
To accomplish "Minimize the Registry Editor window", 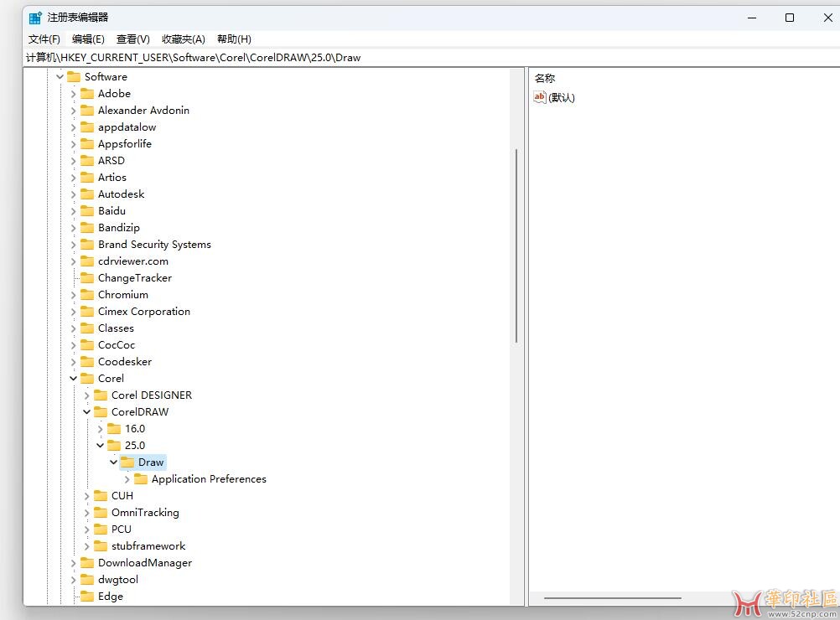I will pos(752,18).
